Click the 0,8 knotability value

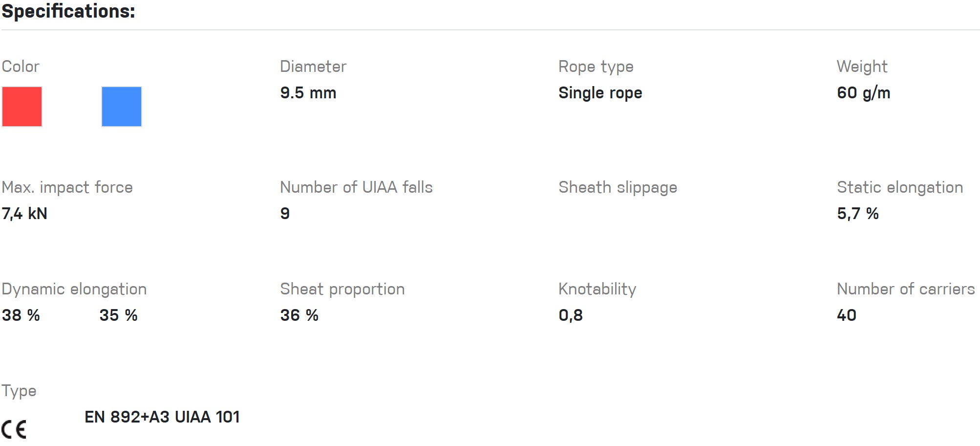pos(571,315)
